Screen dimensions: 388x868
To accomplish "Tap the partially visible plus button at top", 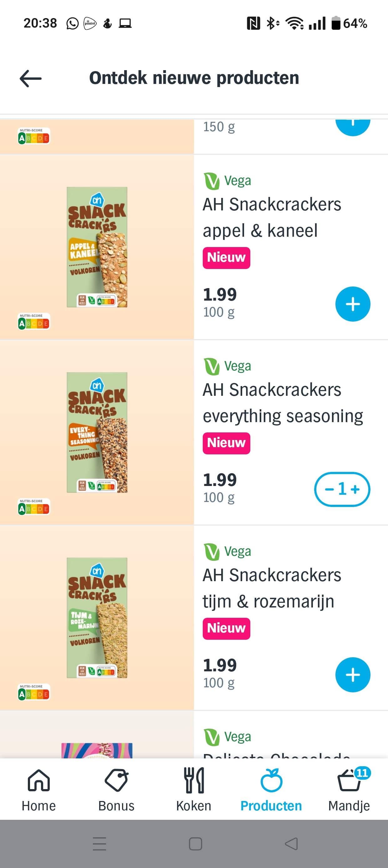I will point(352,127).
